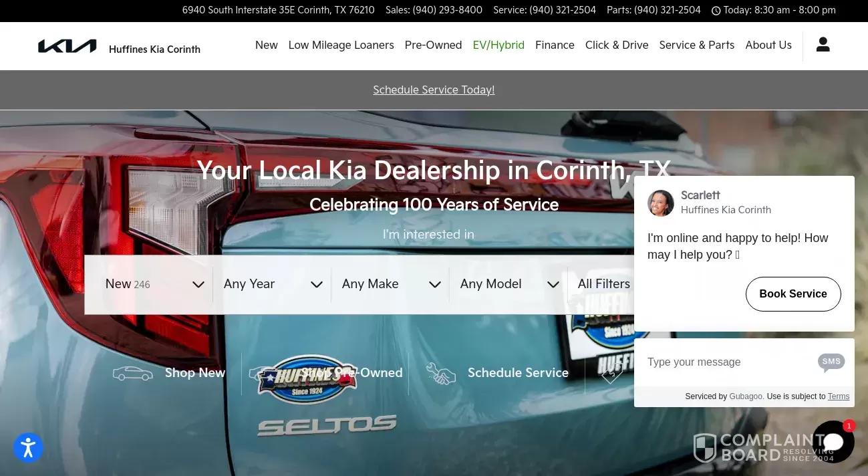Click the Shop Pre-Owned link

[352, 373]
